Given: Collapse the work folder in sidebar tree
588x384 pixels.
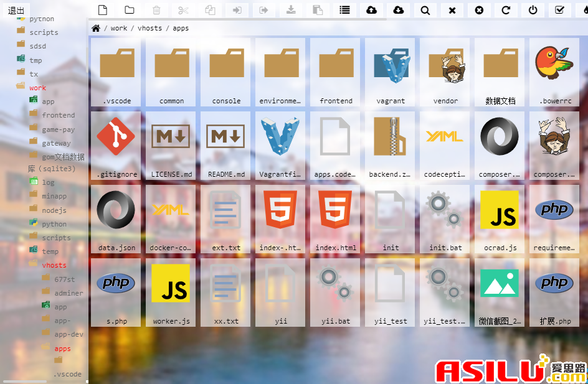Looking at the screenshot, I should tap(38, 88).
